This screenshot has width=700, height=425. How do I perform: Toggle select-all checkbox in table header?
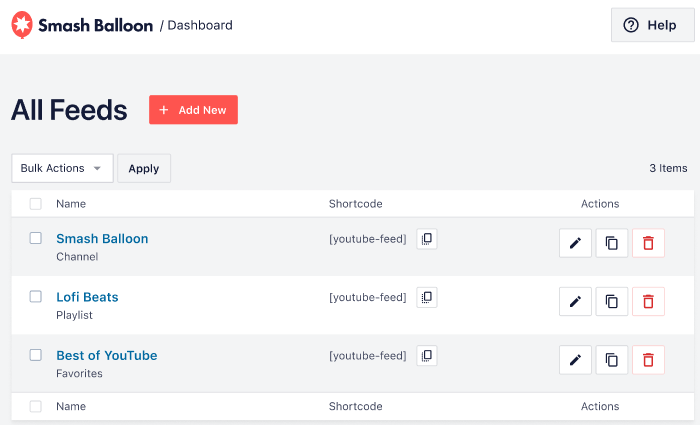[x=36, y=204]
